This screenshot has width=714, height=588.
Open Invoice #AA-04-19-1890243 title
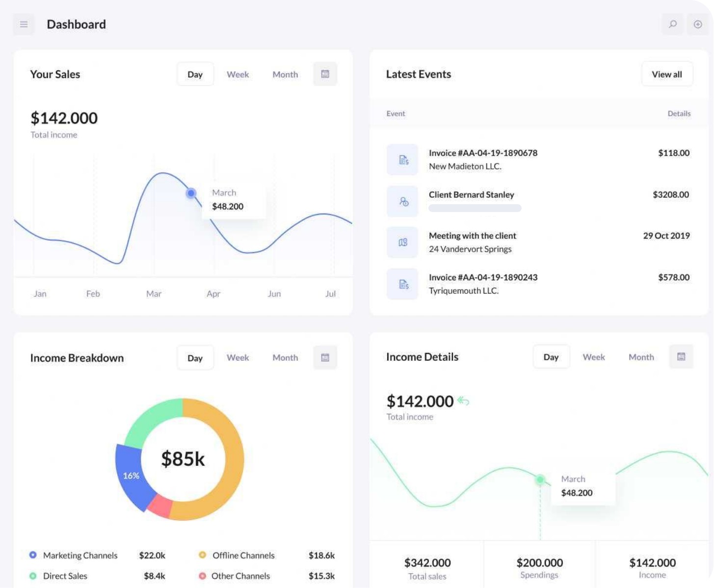(x=483, y=277)
